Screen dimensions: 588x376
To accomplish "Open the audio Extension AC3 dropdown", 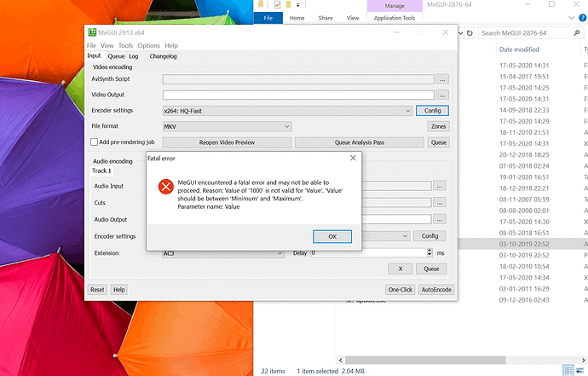I will point(280,253).
